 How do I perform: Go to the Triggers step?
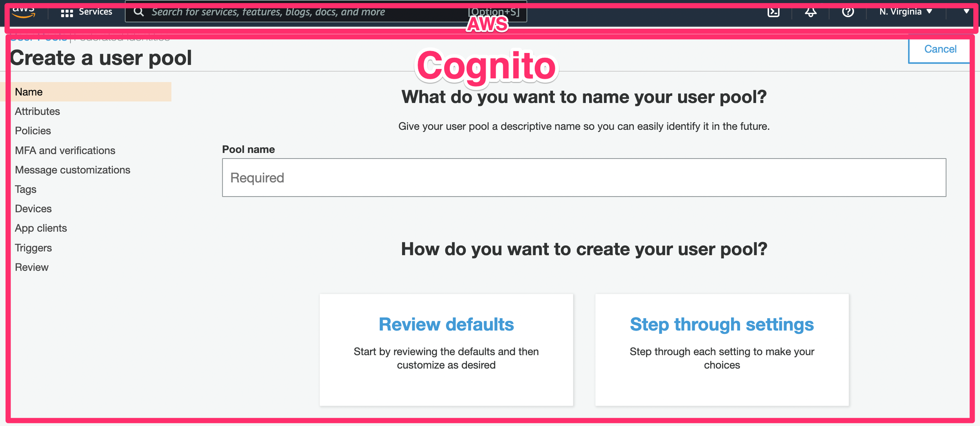click(x=33, y=248)
